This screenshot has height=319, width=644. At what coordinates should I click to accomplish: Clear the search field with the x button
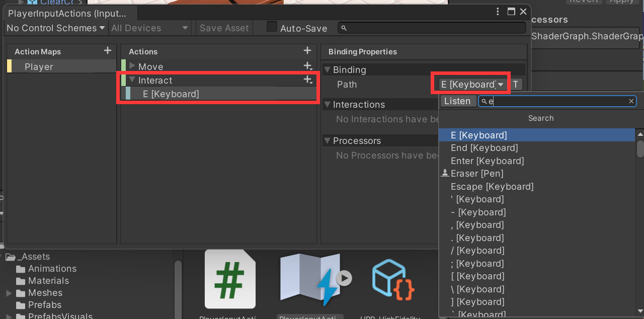tap(631, 101)
